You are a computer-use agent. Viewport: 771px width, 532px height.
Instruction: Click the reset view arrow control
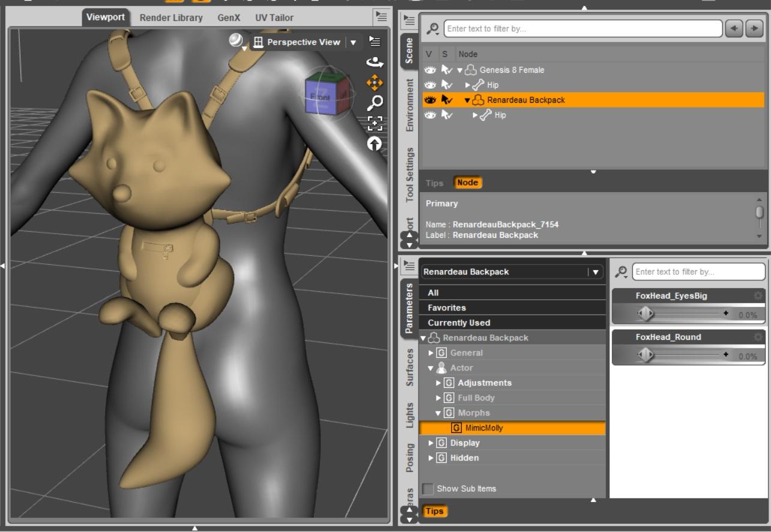pyautogui.click(x=375, y=144)
